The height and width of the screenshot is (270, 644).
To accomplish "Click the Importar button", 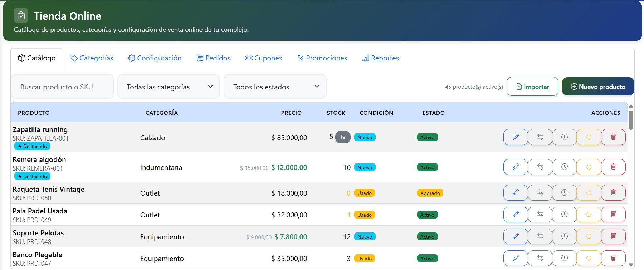I will point(532,87).
